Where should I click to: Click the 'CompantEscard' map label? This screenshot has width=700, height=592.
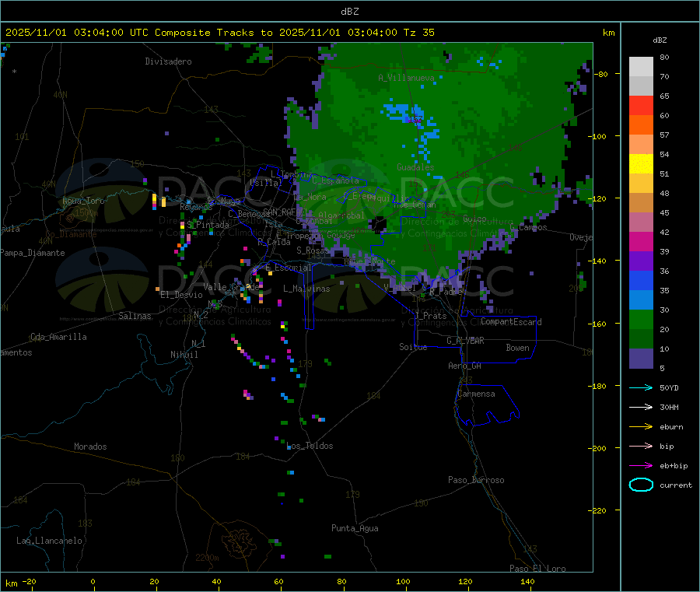[x=511, y=321]
